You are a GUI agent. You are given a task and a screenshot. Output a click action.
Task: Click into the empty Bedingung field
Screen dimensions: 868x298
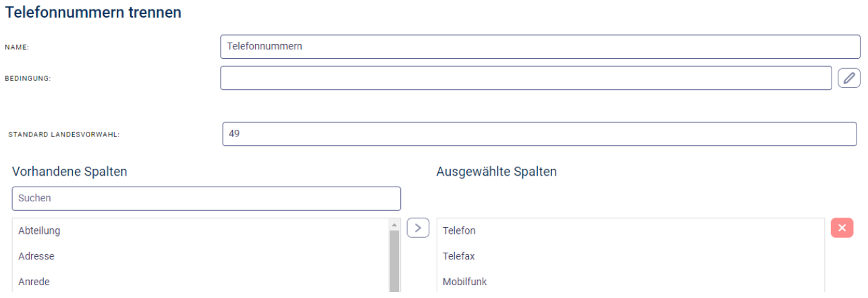tap(526, 78)
